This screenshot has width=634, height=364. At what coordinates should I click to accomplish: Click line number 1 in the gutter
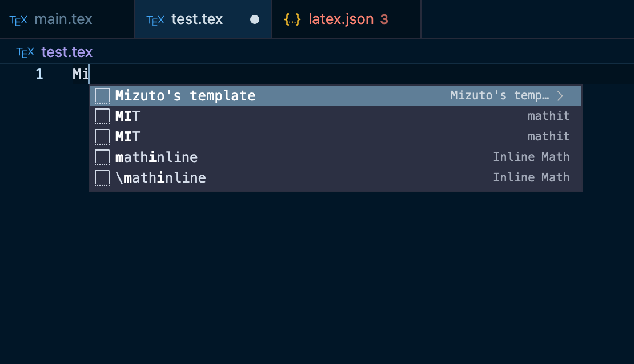(39, 74)
